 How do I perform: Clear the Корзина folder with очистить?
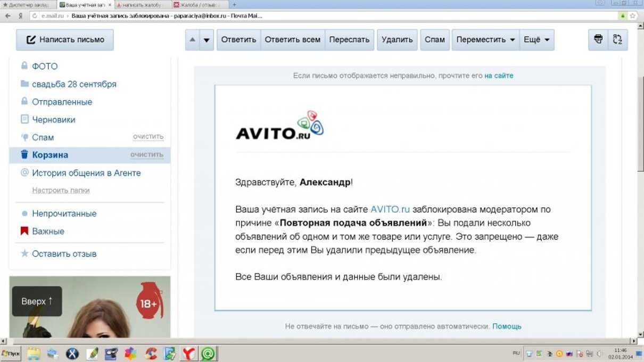pyautogui.click(x=147, y=155)
